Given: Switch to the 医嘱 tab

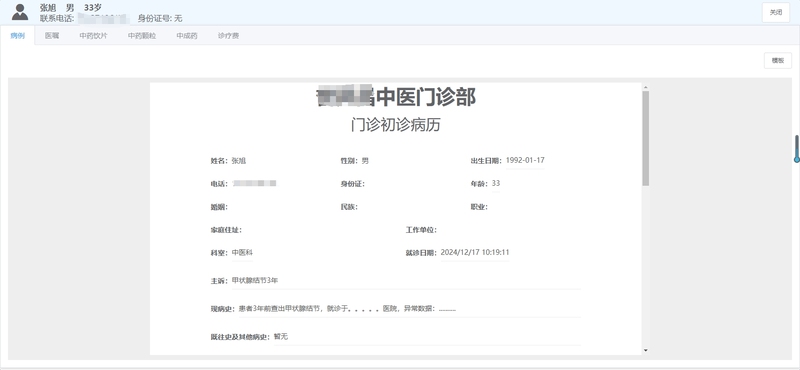Looking at the screenshot, I should [52, 36].
